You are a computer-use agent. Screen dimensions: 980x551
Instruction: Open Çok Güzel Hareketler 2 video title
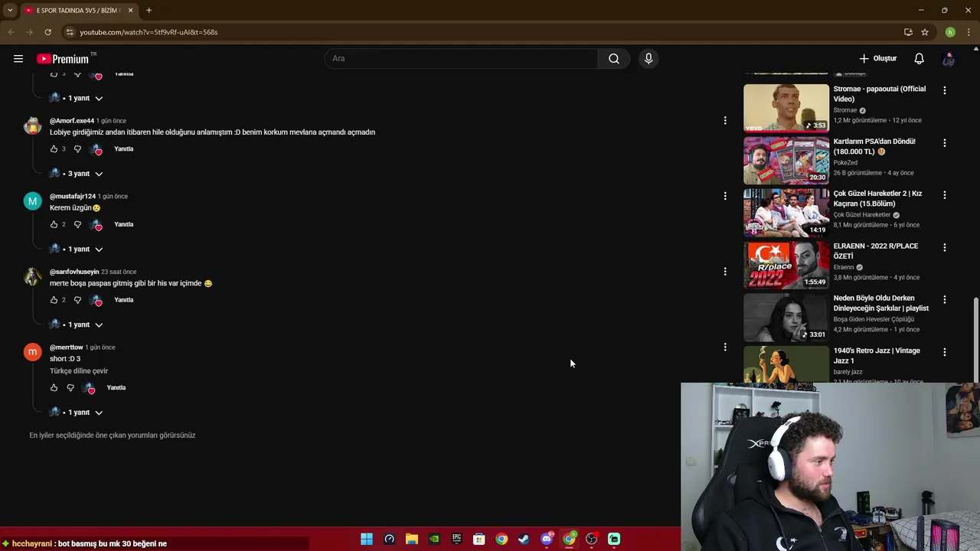tap(877, 199)
